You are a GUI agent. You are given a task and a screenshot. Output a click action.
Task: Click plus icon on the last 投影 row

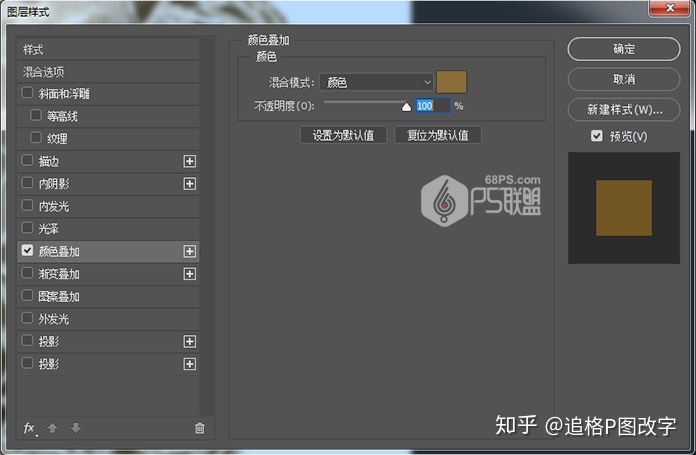(190, 364)
